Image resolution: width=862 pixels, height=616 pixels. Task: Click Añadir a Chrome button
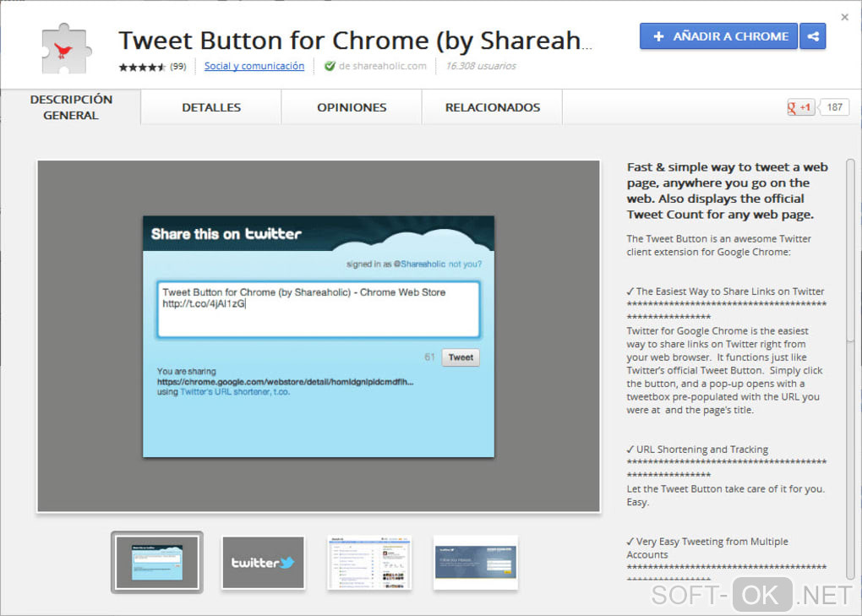[x=718, y=36]
